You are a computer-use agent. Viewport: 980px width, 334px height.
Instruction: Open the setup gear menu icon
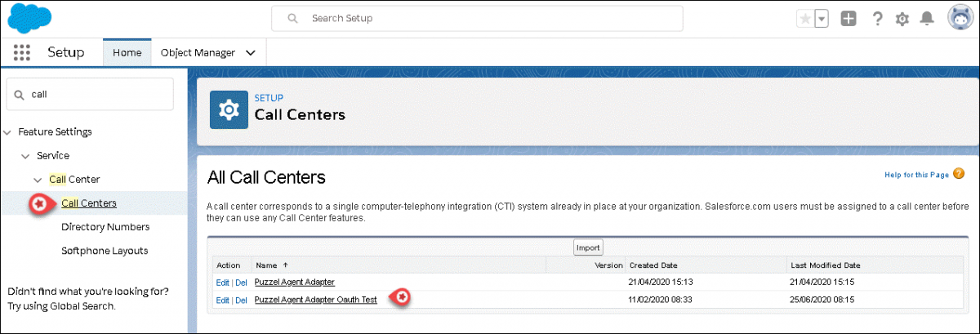902,19
